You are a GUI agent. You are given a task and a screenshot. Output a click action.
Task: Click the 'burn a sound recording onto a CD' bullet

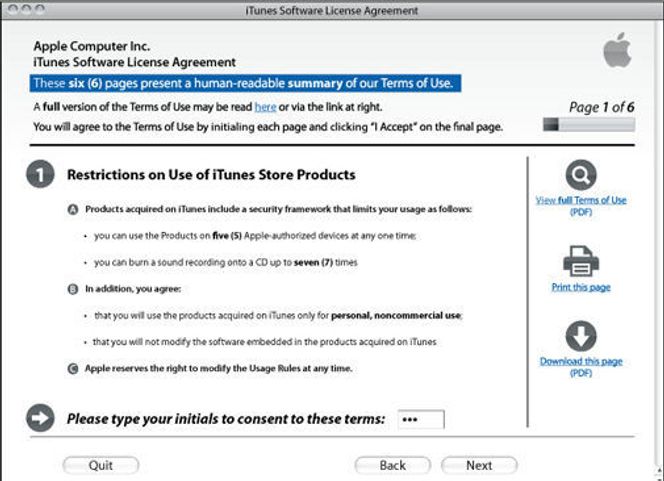[225, 263]
